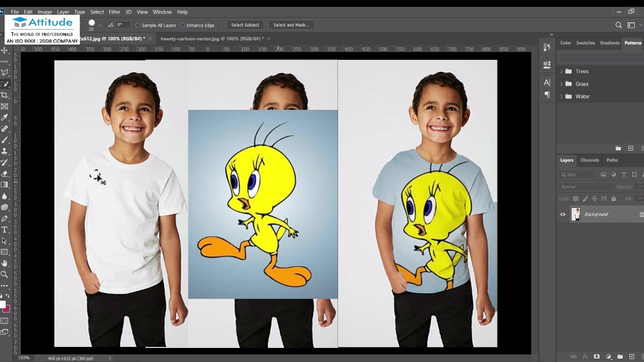Screen dimensions: 644x362
Task: Add layer mask at Layers panel bottom
Action: point(597,356)
